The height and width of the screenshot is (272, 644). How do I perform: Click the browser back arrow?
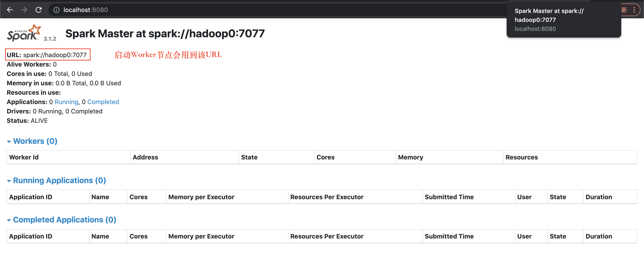[x=10, y=10]
